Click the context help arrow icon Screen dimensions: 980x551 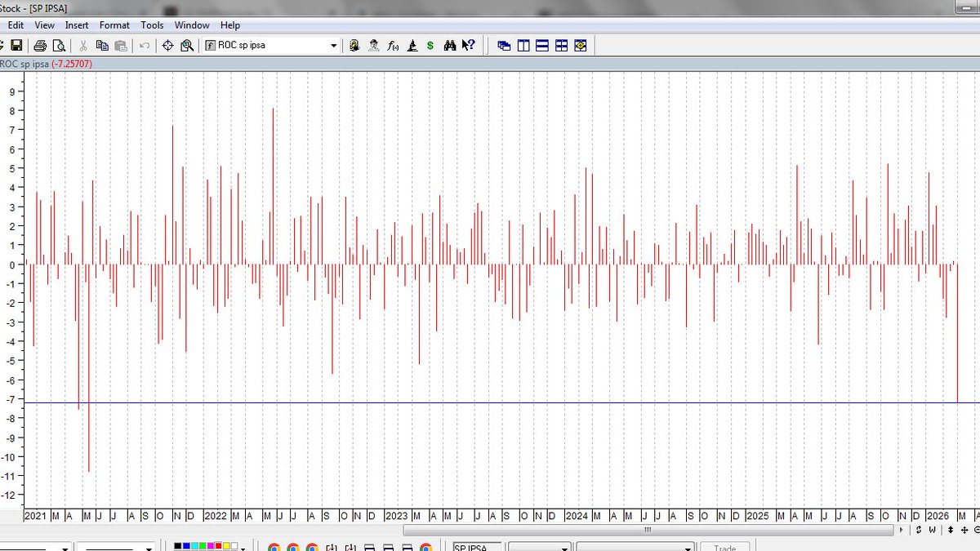469,46
